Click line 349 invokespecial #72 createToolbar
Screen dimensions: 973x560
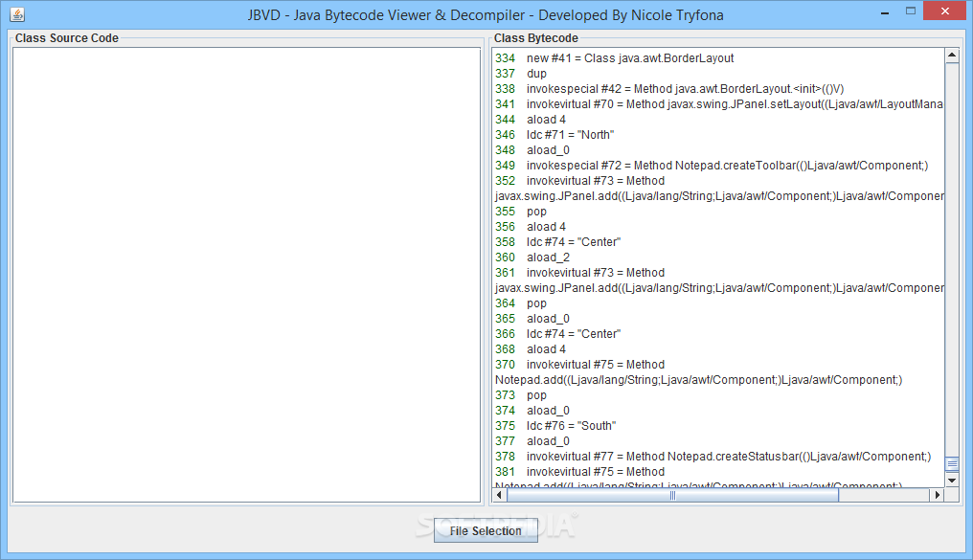712,166
